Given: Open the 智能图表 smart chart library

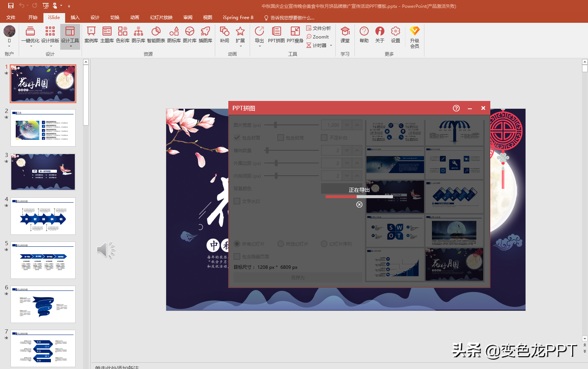Looking at the screenshot, I should [156, 35].
